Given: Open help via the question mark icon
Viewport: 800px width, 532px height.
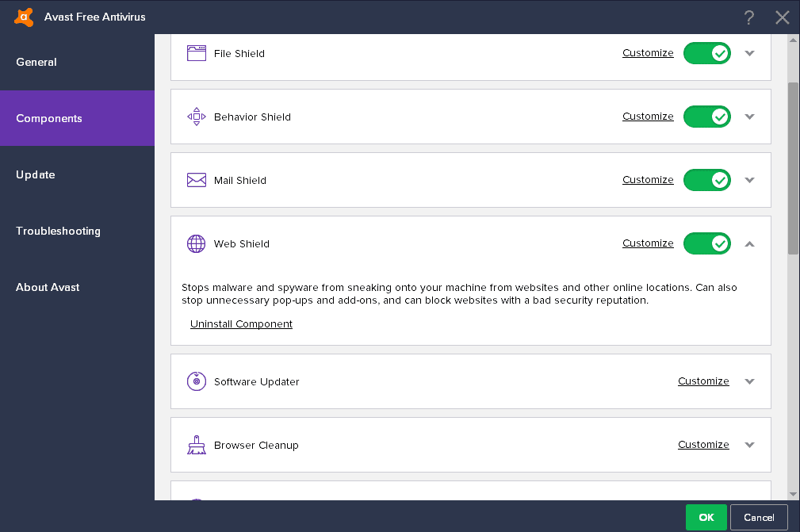Looking at the screenshot, I should (748, 17).
